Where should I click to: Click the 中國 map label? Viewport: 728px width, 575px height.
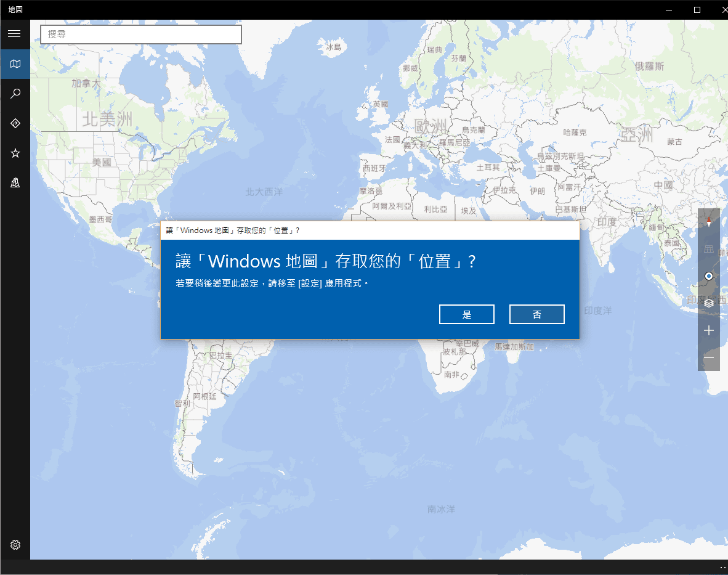663,186
